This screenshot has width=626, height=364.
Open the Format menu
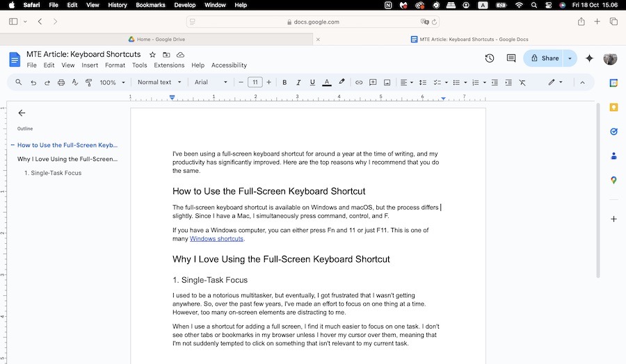[x=115, y=65]
